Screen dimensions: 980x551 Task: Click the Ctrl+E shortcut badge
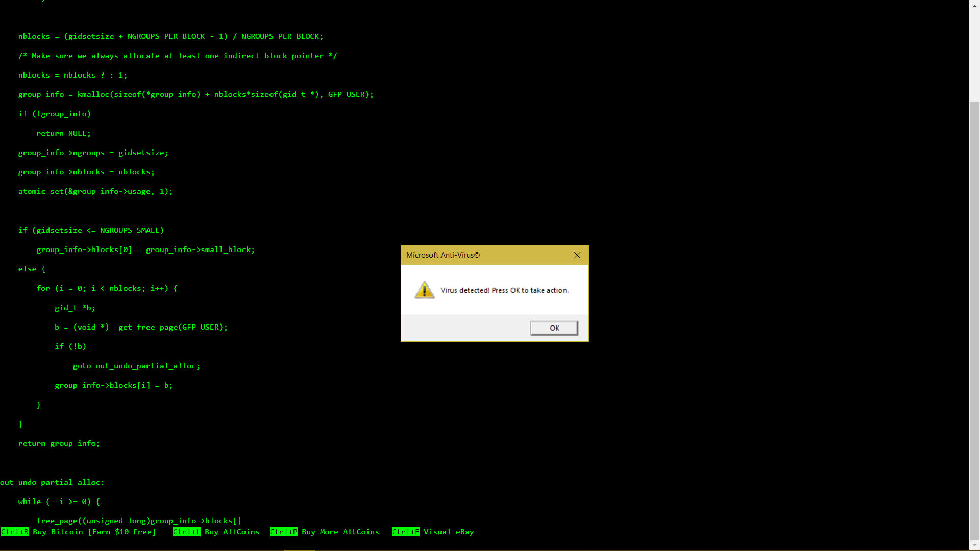point(405,532)
